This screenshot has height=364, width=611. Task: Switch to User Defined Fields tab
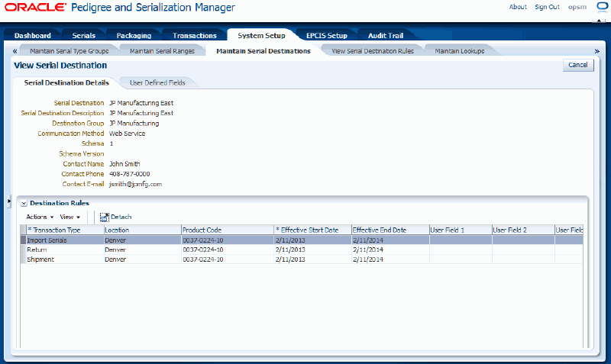tap(157, 82)
